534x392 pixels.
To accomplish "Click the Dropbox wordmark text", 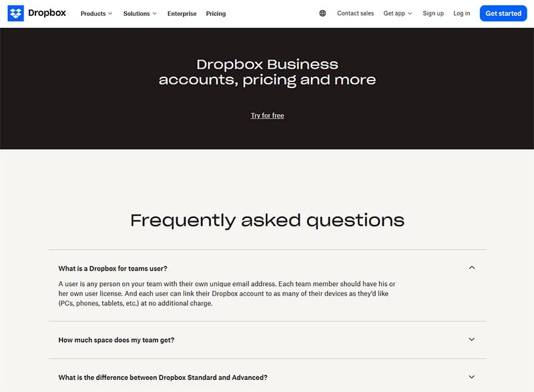I will [x=47, y=13].
